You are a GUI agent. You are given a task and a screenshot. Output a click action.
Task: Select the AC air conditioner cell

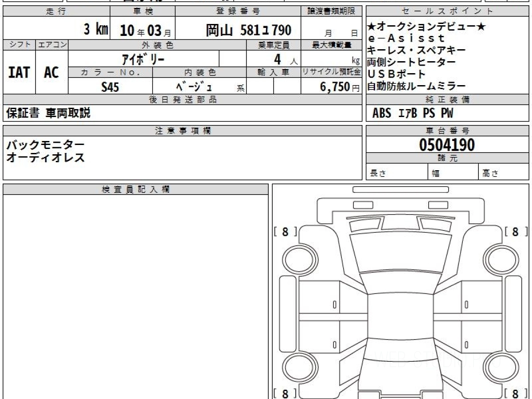(x=52, y=72)
